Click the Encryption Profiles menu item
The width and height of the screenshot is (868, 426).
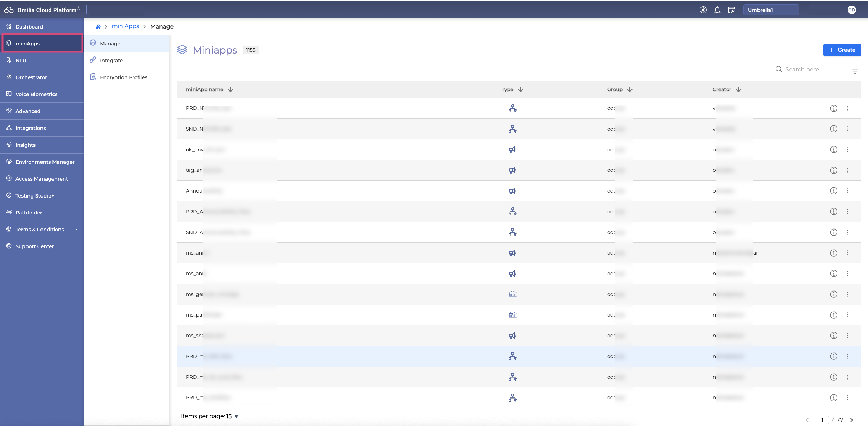[x=124, y=77]
